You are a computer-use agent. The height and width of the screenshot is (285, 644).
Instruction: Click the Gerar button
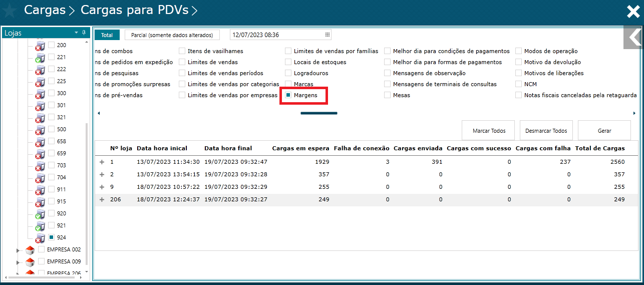click(604, 131)
